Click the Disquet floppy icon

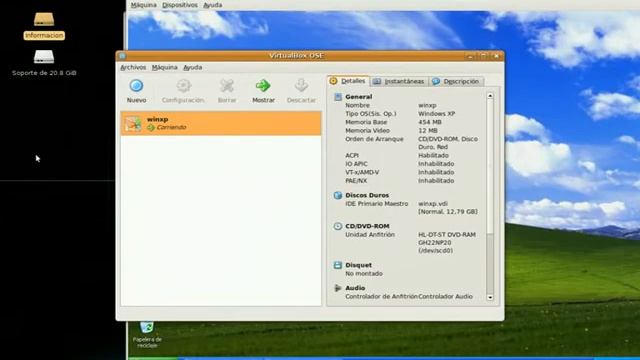click(338, 265)
